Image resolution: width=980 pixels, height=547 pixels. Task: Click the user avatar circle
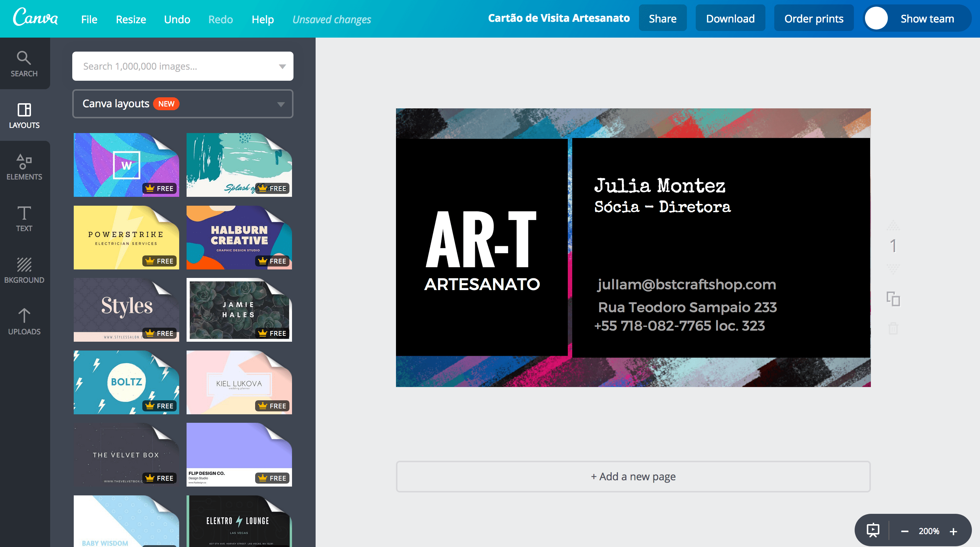876,18
